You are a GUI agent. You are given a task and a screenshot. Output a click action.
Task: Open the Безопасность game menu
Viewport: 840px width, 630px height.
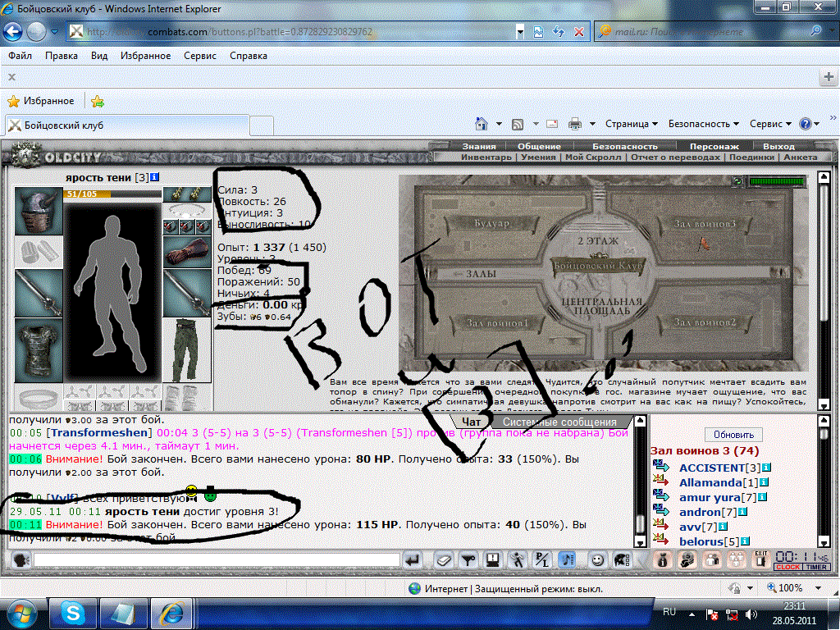tap(624, 146)
